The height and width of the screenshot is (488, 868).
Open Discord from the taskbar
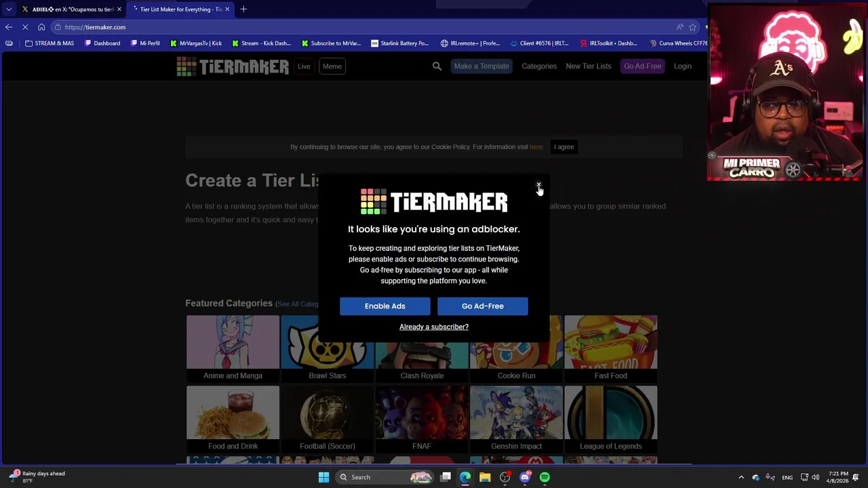tap(525, 477)
